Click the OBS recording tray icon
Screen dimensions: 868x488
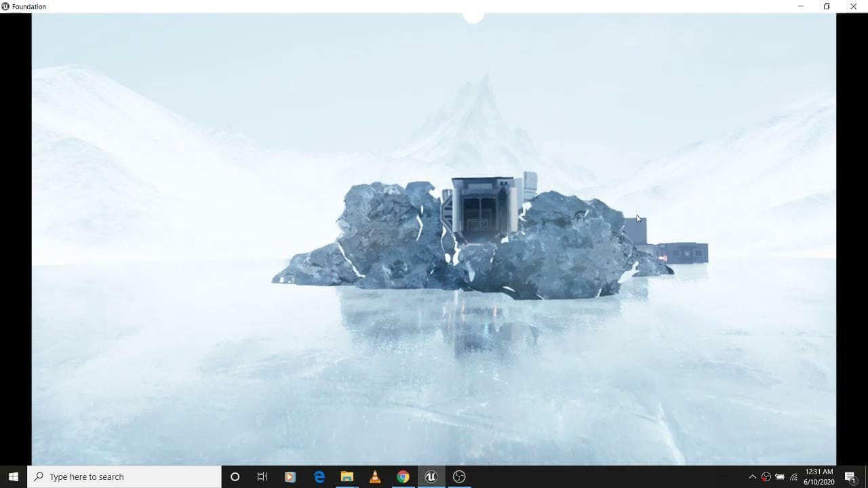point(766,477)
